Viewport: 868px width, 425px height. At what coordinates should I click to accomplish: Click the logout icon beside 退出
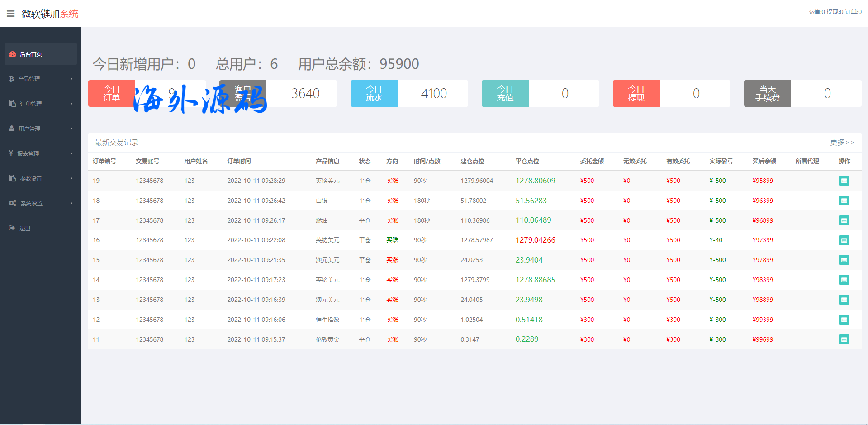(x=12, y=228)
